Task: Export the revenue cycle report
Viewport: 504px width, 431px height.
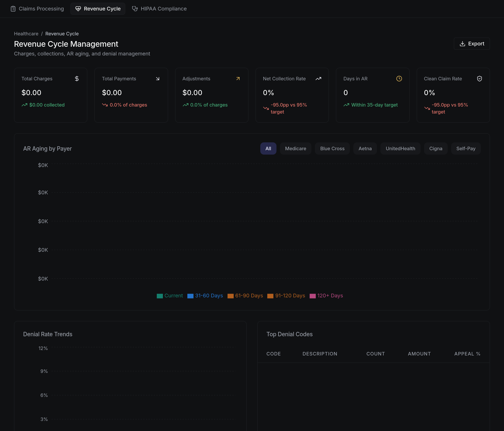Action: click(472, 43)
